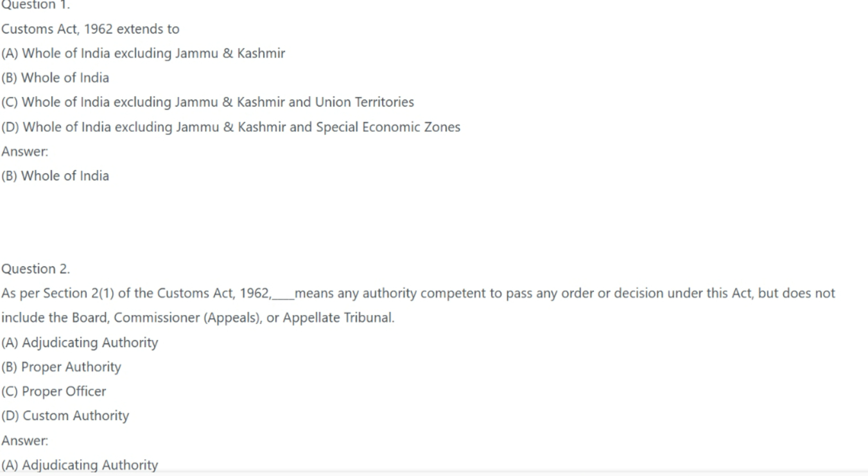Select option A Adjudicating Authority in Question 2
Viewport: 868px width, 476px height.
click(80, 343)
